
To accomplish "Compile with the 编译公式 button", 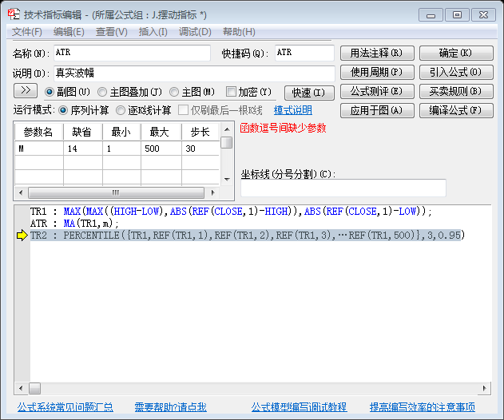I will 456,110.
